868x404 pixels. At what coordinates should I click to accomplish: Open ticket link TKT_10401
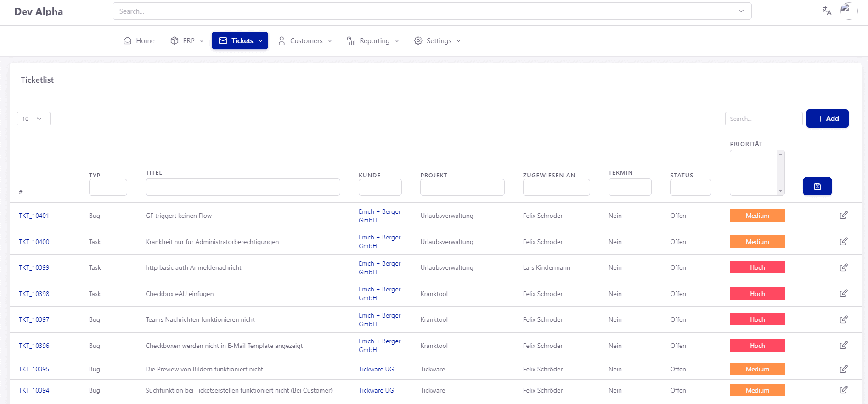(x=34, y=216)
